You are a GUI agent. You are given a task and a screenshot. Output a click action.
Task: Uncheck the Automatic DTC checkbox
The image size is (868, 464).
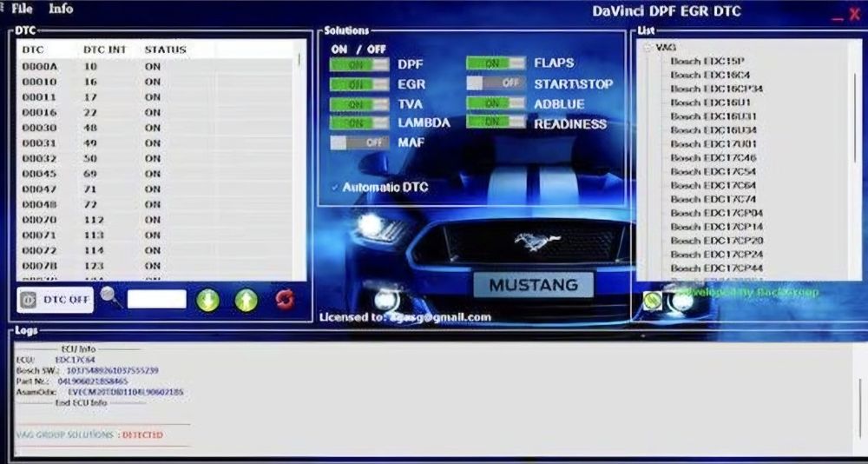[335, 188]
